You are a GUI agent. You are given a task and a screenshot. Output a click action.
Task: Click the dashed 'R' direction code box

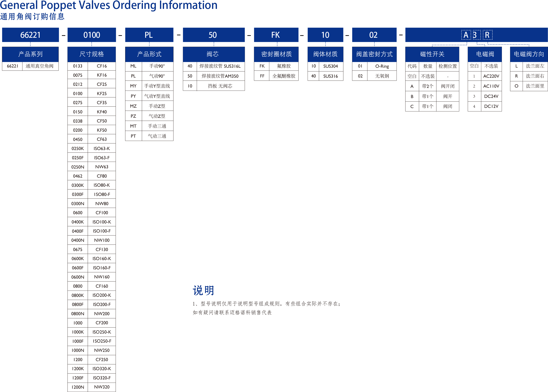coord(487,35)
